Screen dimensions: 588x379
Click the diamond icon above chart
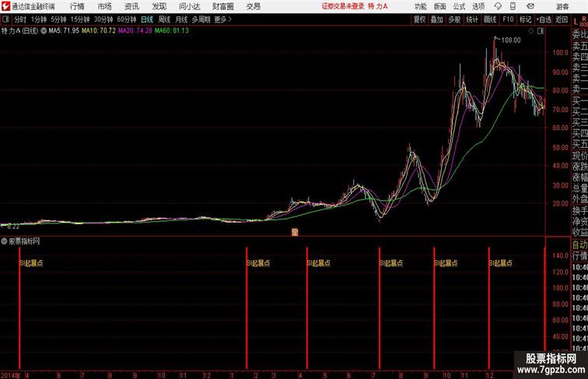pos(531,31)
